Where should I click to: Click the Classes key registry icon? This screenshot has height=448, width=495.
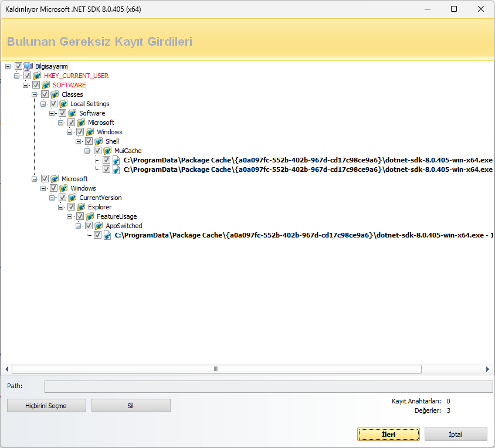(x=55, y=94)
